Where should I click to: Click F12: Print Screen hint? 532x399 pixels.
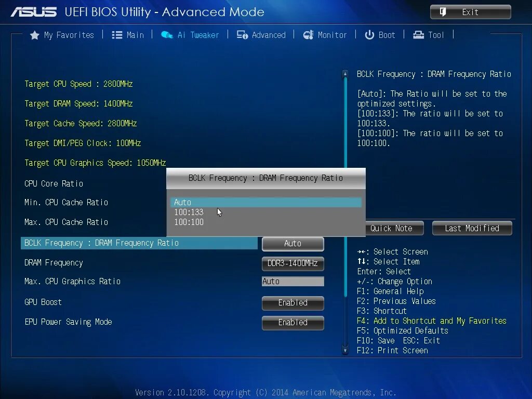392,351
